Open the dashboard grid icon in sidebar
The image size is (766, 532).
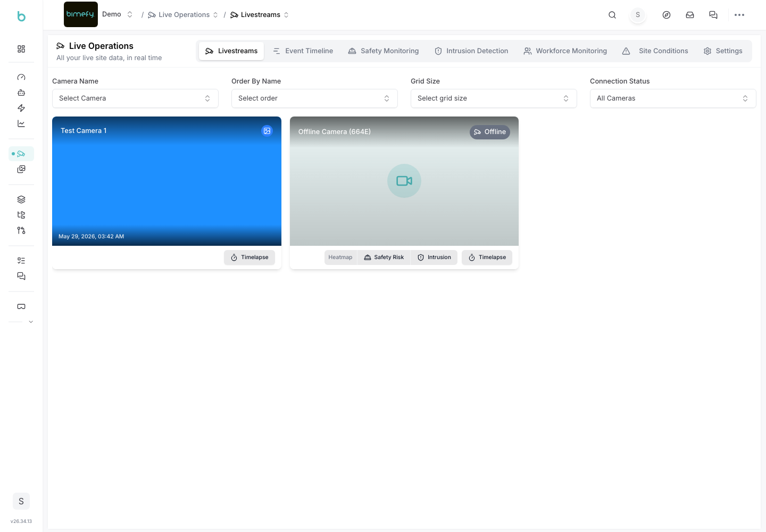[x=21, y=49]
